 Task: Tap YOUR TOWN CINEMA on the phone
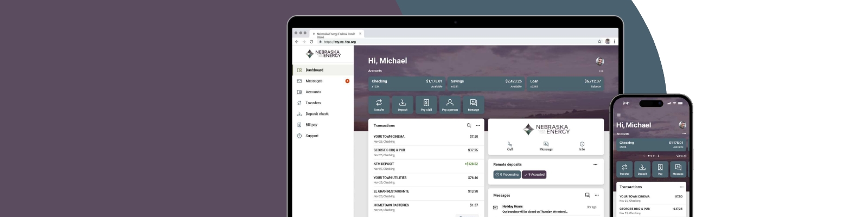click(x=651, y=199)
